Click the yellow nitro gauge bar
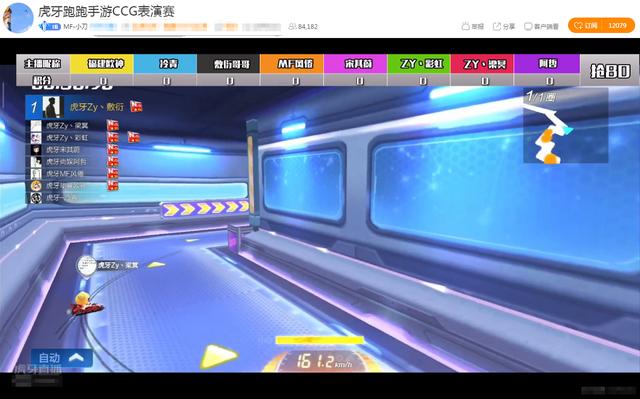The height and width of the screenshot is (399, 640). pos(320,340)
